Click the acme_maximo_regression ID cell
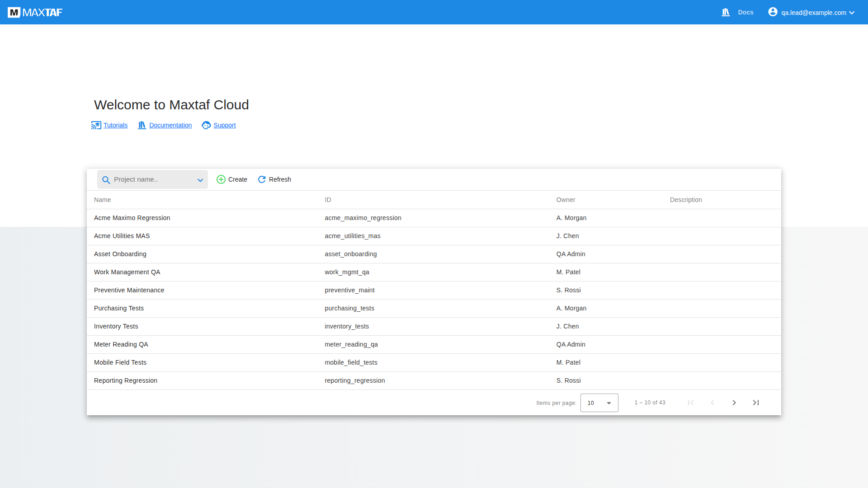This screenshot has height=488, width=868. click(363, 218)
